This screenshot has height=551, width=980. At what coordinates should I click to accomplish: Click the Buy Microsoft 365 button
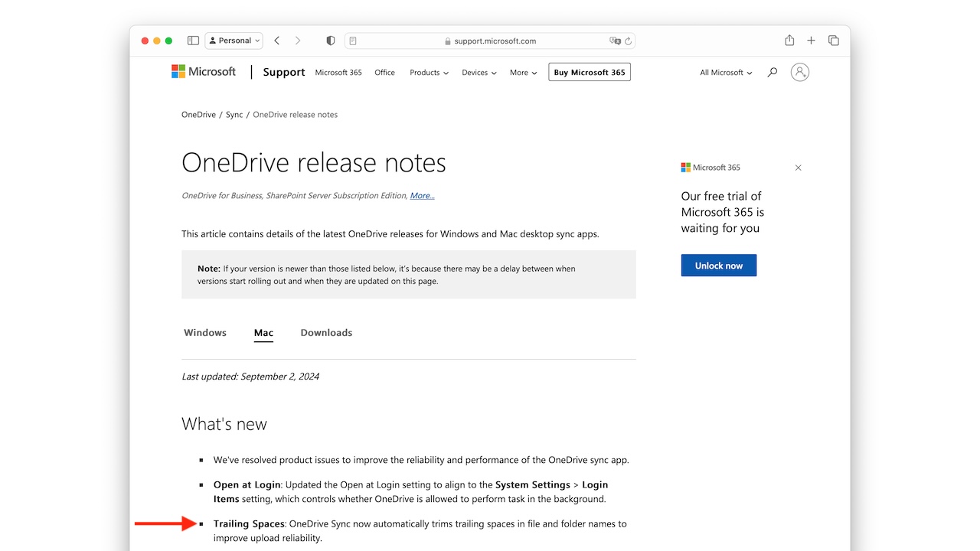click(590, 73)
